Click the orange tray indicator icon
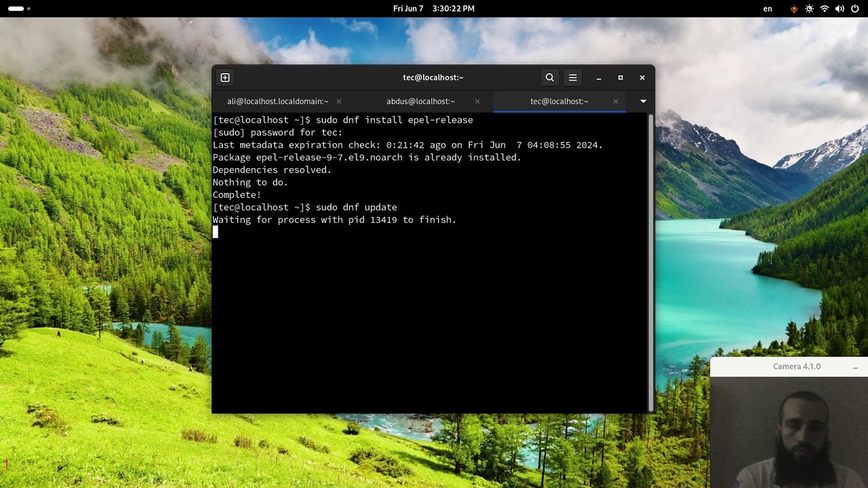Screen dimensions: 868x488 pos(794,9)
